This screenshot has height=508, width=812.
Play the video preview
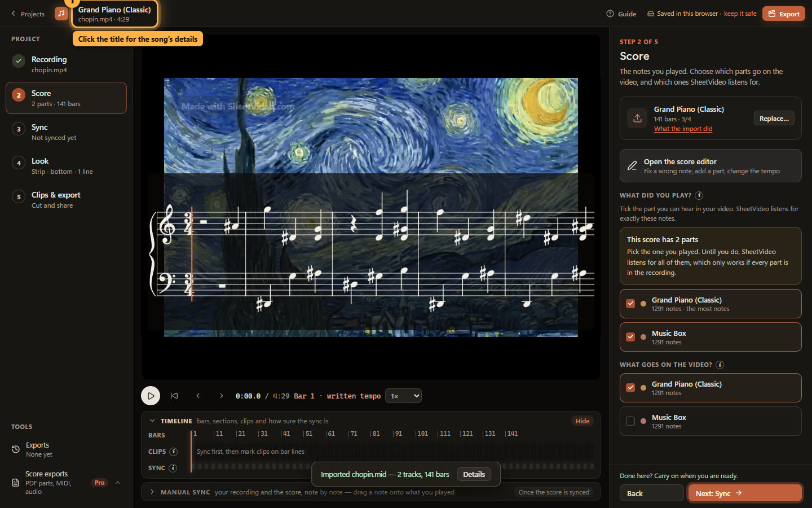click(151, 396)
